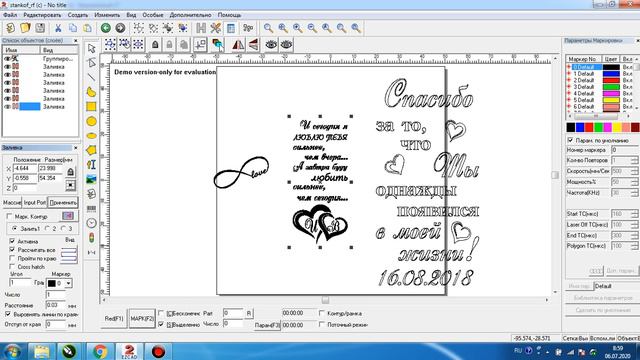Open the Особые menu
The width and height of the screenshot is (640, 360).
[x=153, y=15]
